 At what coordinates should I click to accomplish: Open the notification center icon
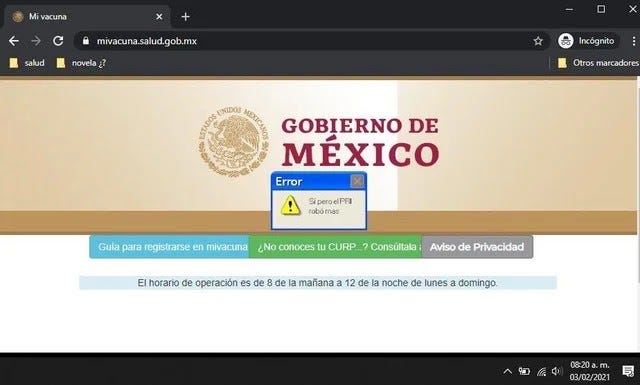627,371
